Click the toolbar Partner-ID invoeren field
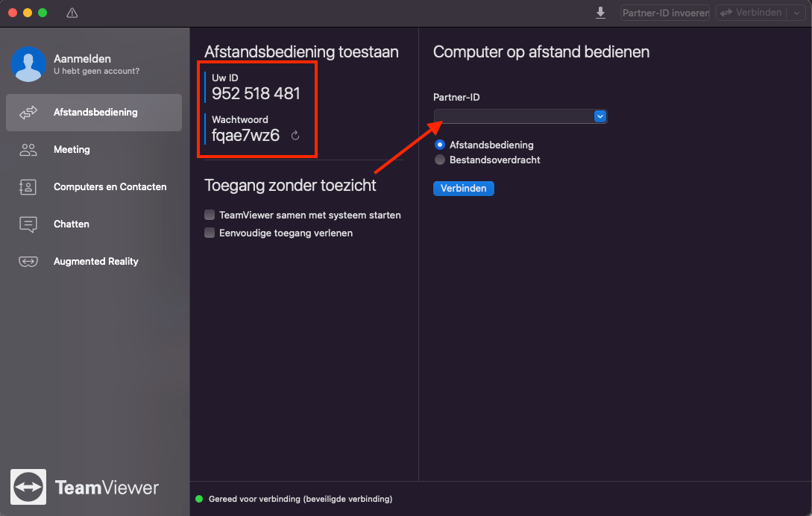The width and height of the screenshot is (812, 516). tap(665, 13)
